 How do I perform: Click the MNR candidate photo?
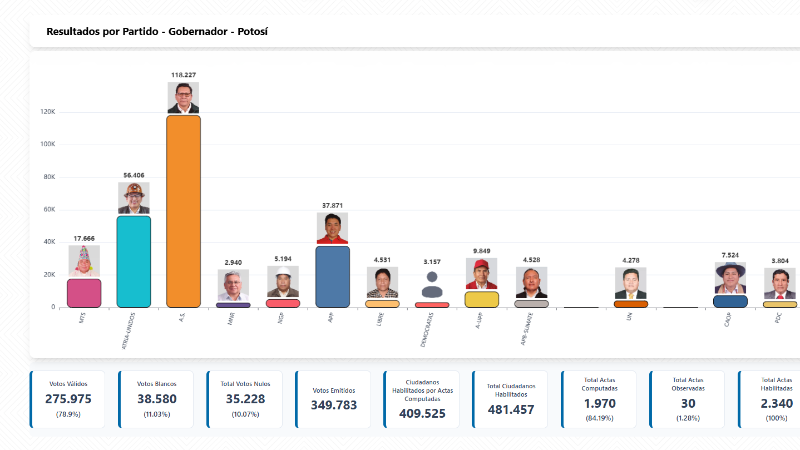click(233, 286)
